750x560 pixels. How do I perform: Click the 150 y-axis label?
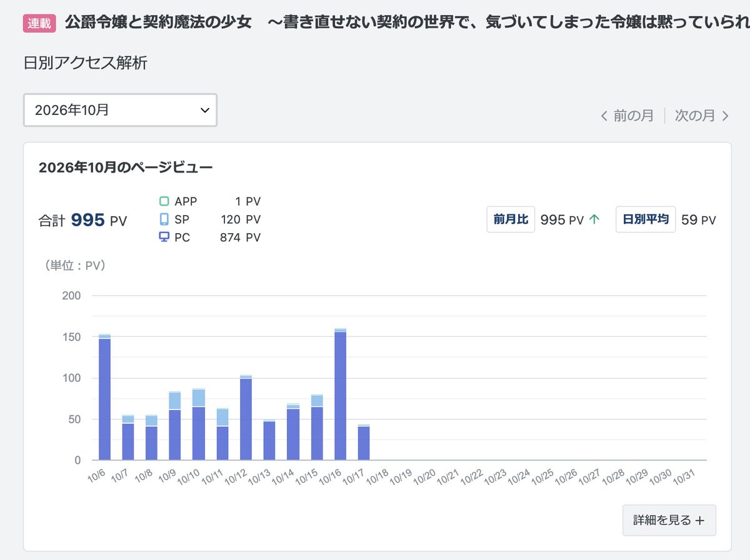(x=72, y=337)
